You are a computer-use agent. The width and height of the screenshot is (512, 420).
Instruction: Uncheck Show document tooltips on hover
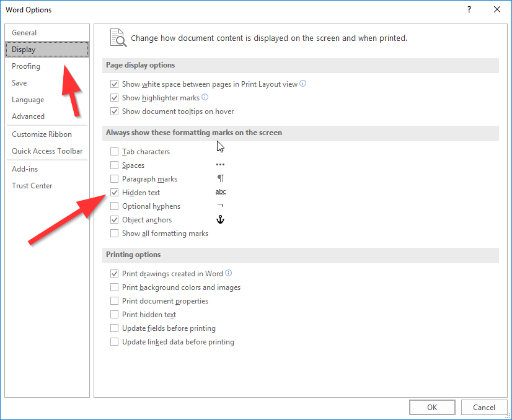point(114,112)
